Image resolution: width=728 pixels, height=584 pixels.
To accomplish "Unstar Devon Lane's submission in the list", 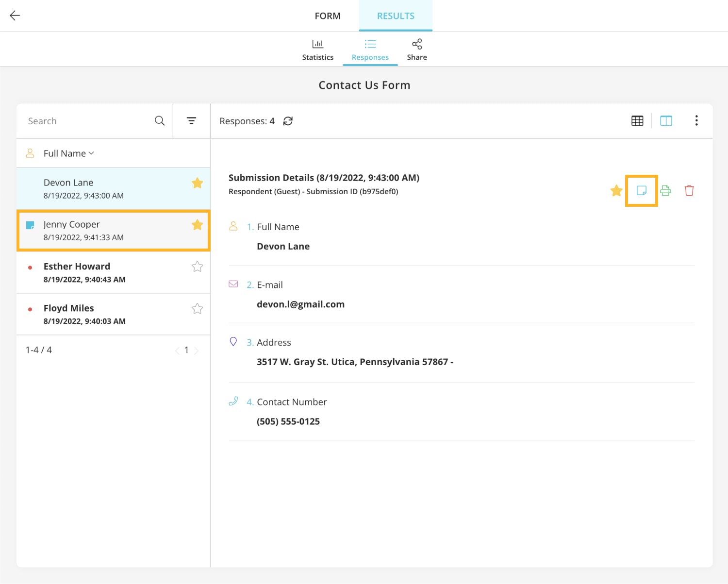I will coord(197,183).
